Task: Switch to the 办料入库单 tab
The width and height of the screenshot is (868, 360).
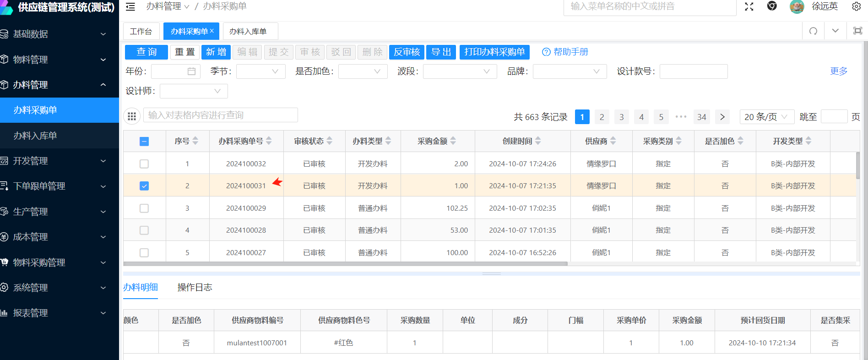Action: 248,32
